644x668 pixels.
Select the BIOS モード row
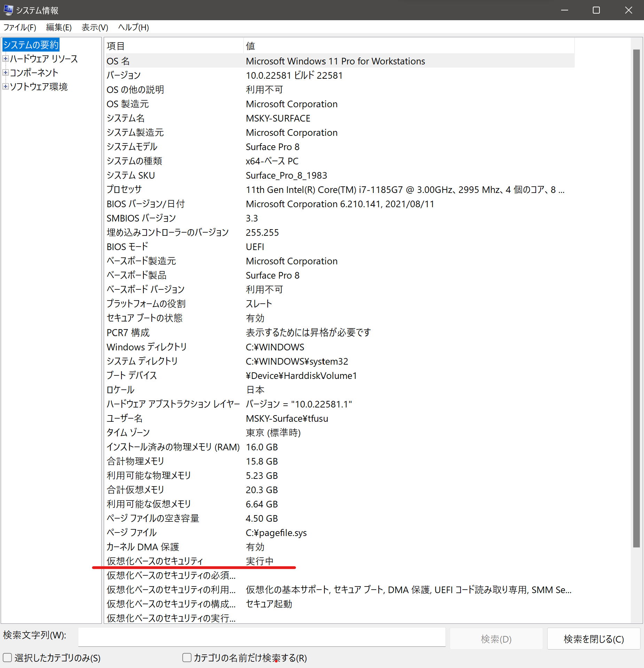[339, 247]
